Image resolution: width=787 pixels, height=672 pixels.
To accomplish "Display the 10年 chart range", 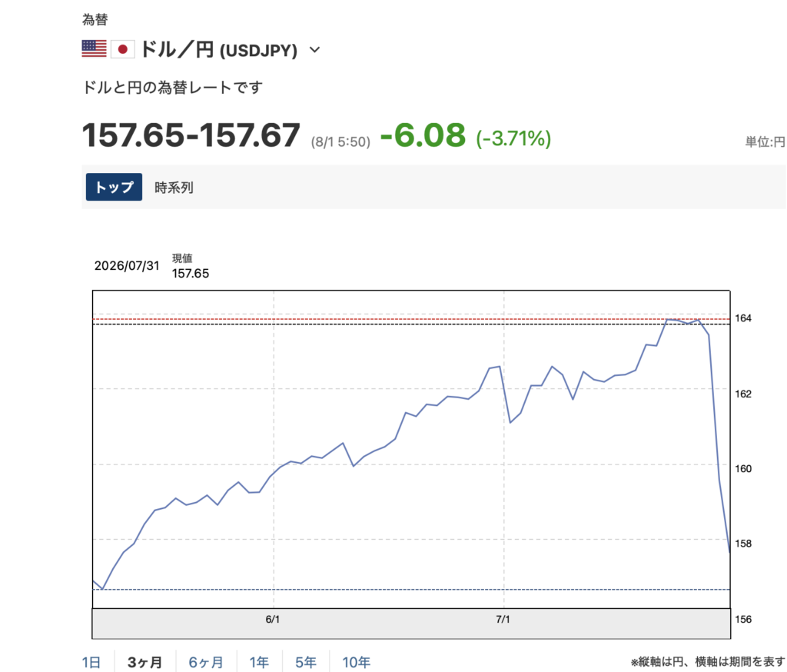I will (356, 662).
